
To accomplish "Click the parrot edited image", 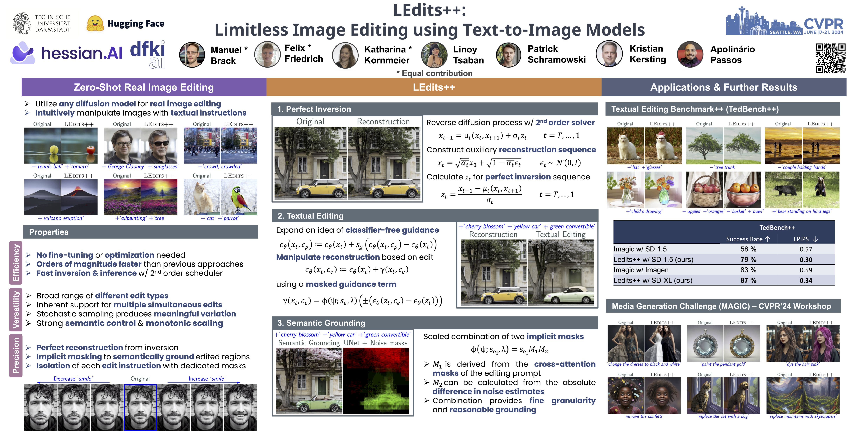I will [239, 197].
